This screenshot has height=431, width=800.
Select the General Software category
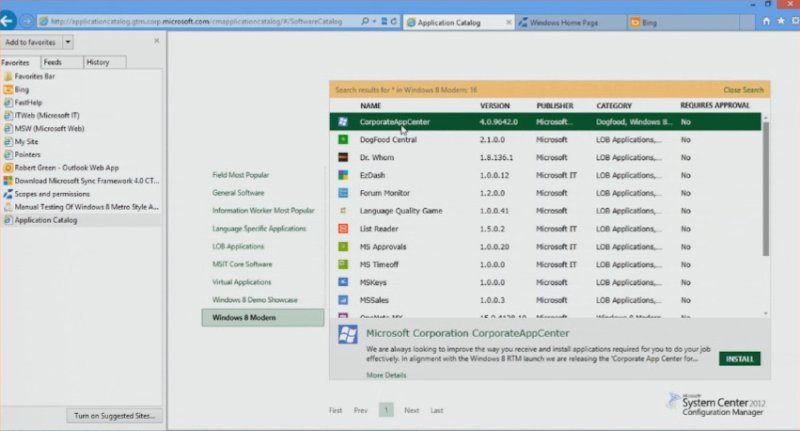point(238,193)
